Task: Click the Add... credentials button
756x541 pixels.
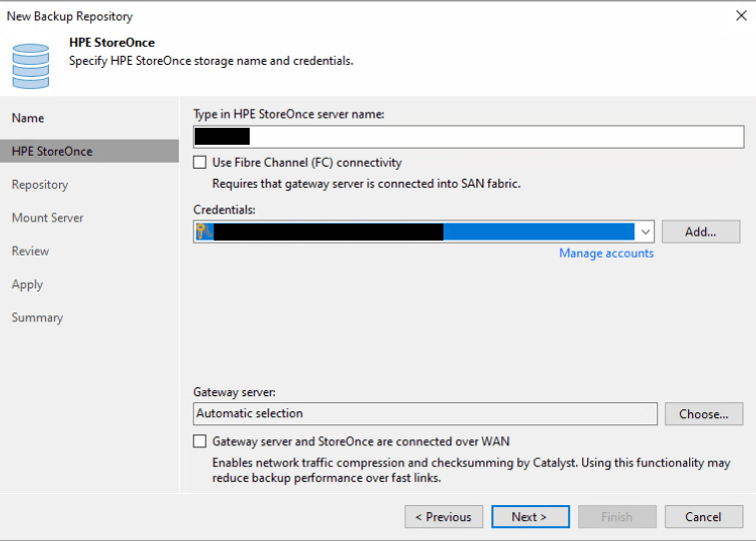Action: pyautogui.click(x=700, y=232)
